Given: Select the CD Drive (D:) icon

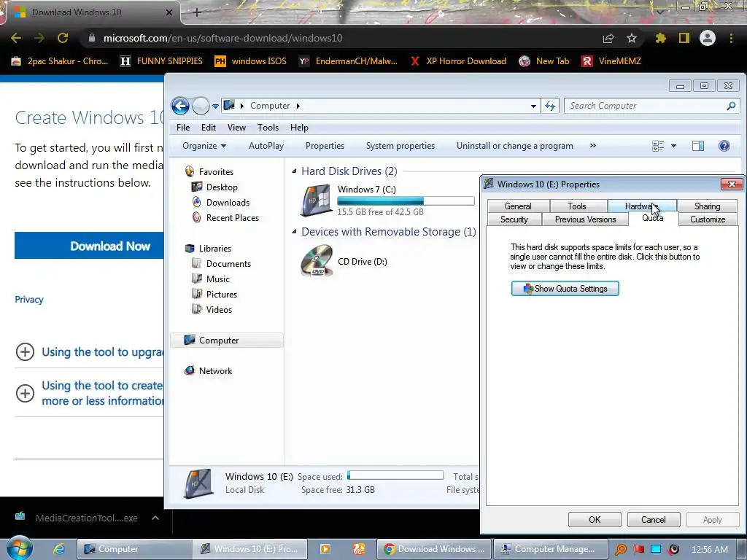Looking at the screenshot, I should coord(317,260).
